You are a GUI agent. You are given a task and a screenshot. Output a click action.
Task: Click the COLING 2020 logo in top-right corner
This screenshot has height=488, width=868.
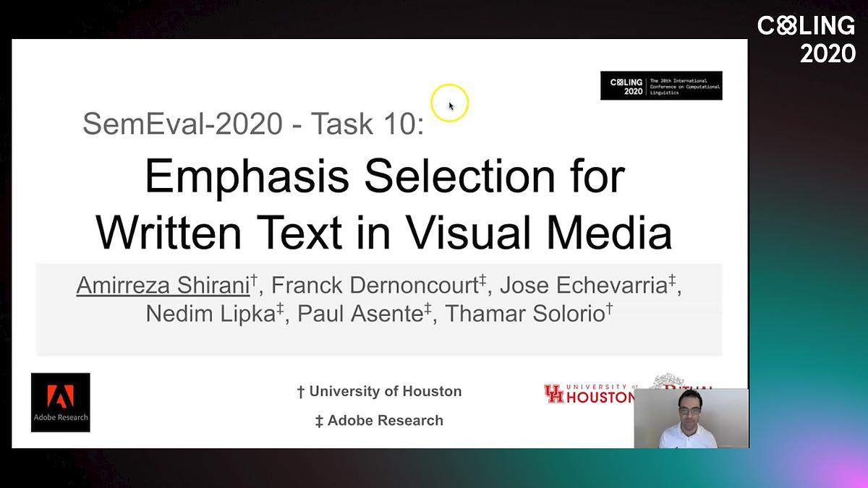click(806, 39)
